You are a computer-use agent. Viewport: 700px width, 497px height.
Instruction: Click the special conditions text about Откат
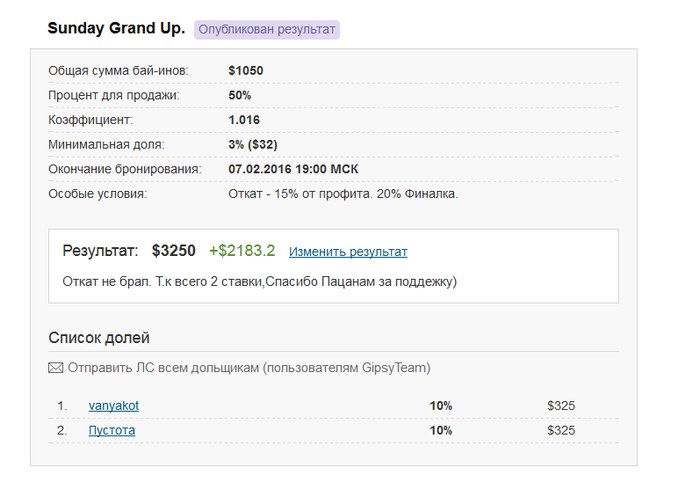click(x=343, y=194)
